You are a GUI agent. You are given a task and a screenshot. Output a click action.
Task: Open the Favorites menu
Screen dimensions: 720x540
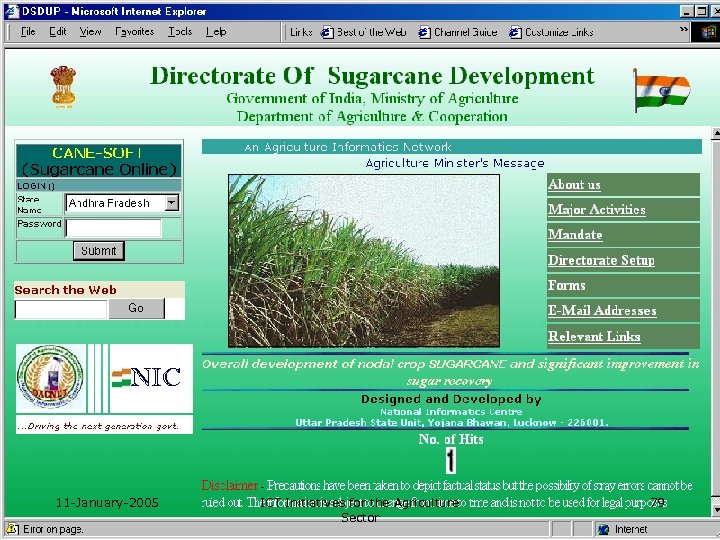[x=135, y=32]
